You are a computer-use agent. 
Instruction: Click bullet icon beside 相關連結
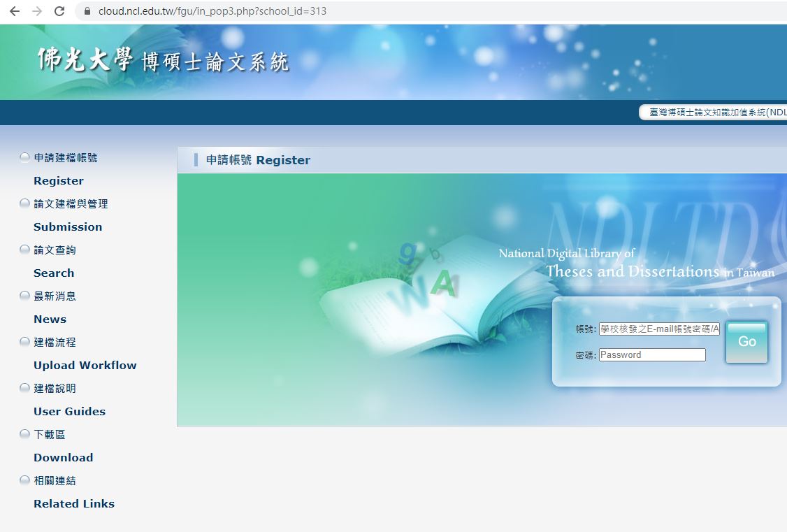(24, 480)
